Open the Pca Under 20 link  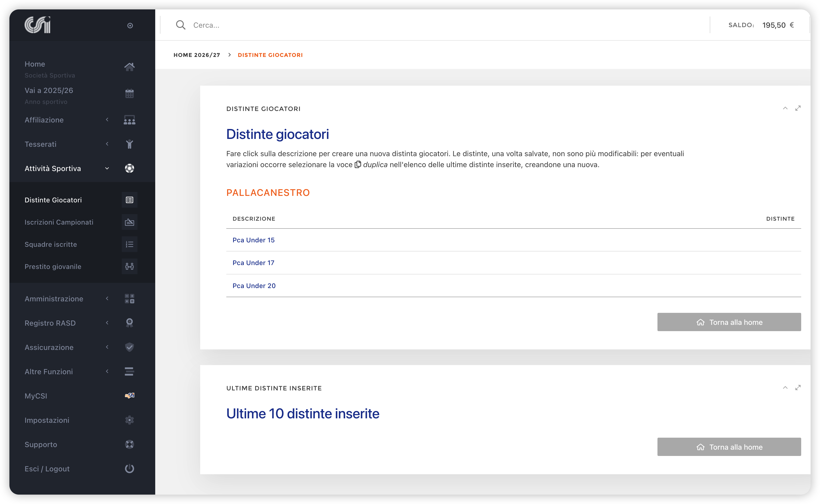point(254,286)
